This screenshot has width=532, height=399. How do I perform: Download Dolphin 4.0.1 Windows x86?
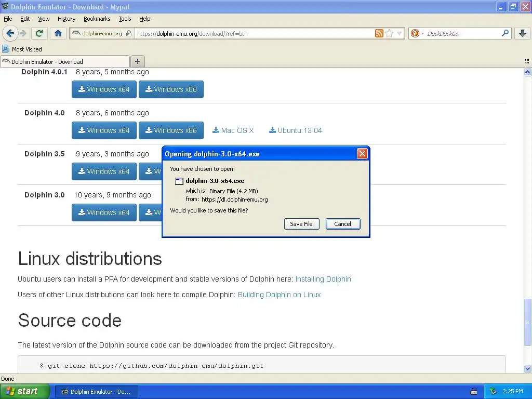coord(171,89)
